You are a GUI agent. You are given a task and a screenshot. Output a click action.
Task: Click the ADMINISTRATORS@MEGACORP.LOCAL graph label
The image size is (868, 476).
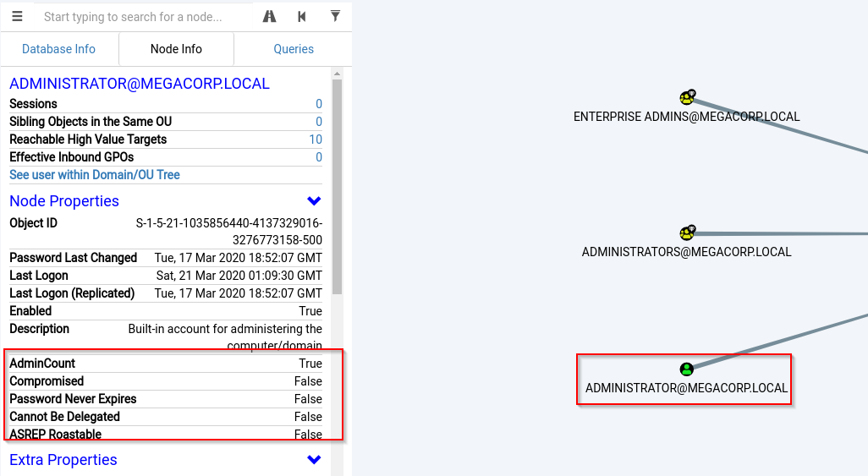click(686, 252)
